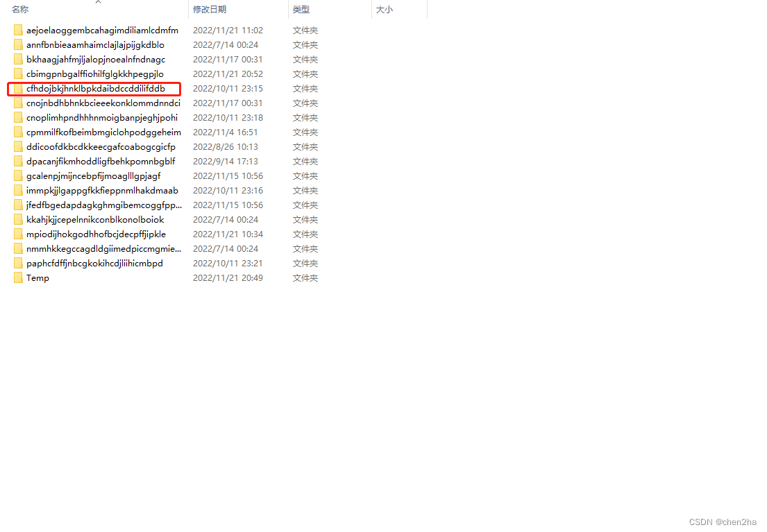Select folder name cfhdojbkjhnklbpkdaibdccddilifddb

coord(96,89)
